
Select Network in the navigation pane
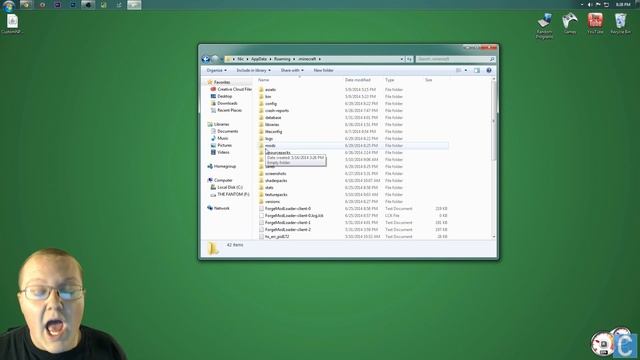(x=218, y=208)
